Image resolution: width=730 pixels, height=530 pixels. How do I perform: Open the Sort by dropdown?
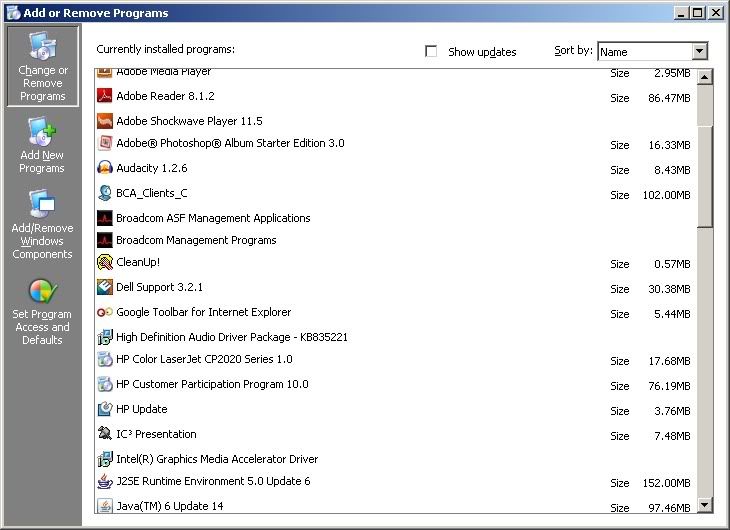(699, 51)
